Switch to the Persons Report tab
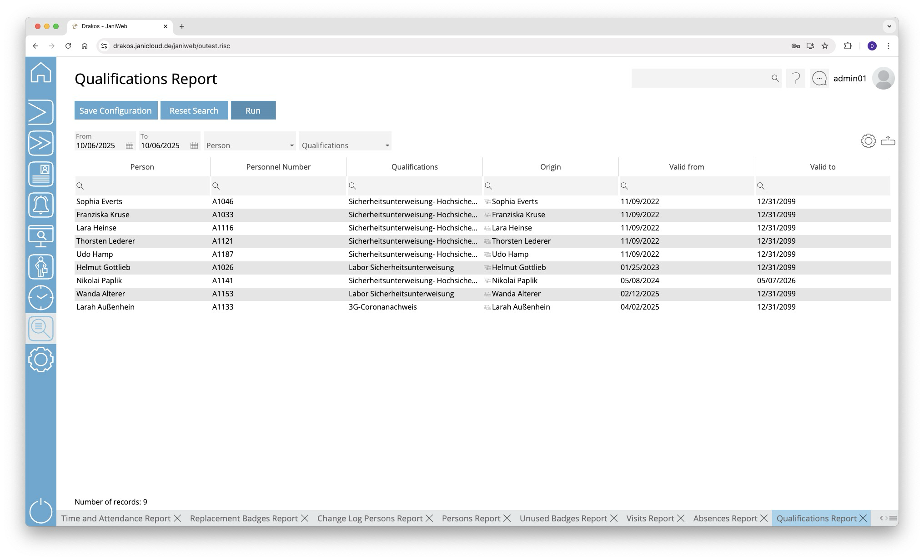 coord(471,518)
